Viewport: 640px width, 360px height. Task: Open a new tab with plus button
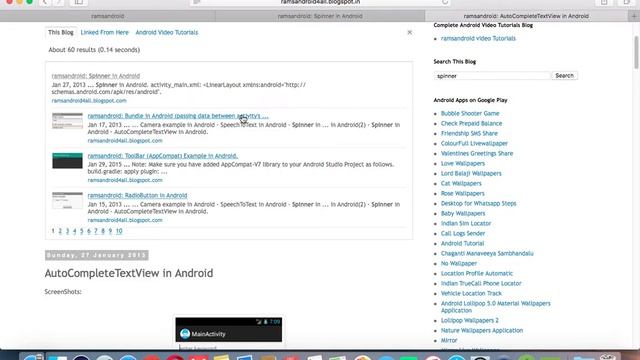pyautogui.click(x=634, y=16)
